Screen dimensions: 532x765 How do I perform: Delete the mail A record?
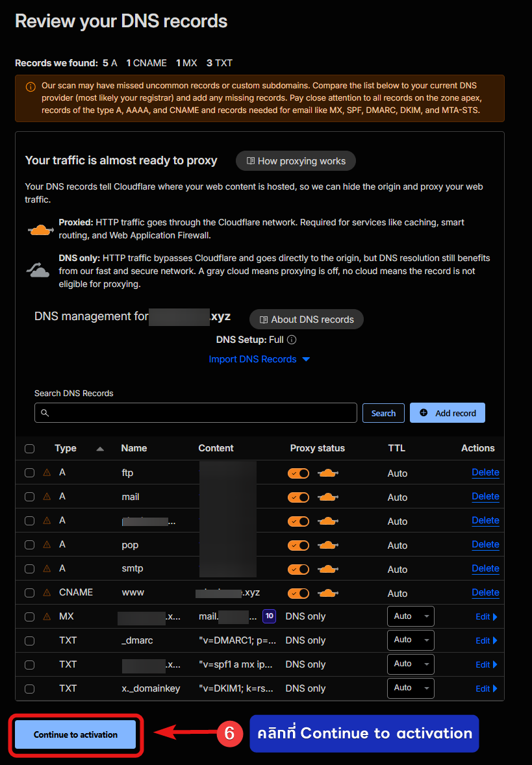pos(485,496)
